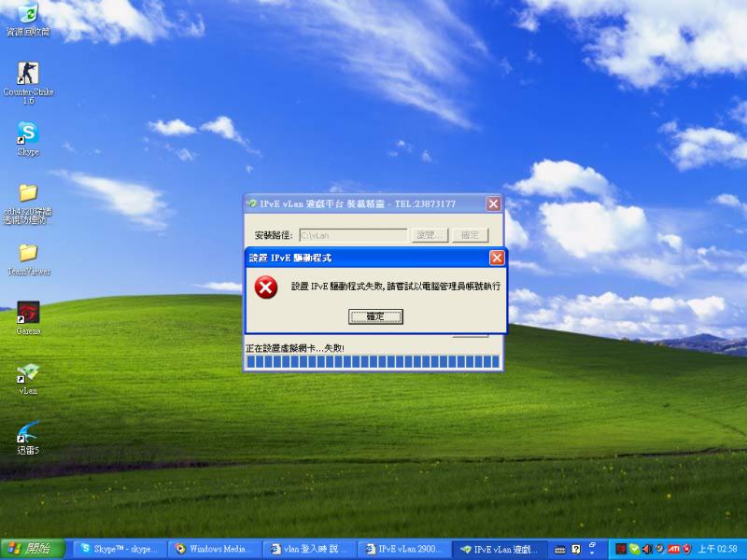Open the Recycle Bin desktop icon
Screen dimensions: 747x560
pyautogui.click(x=28, y=19)
